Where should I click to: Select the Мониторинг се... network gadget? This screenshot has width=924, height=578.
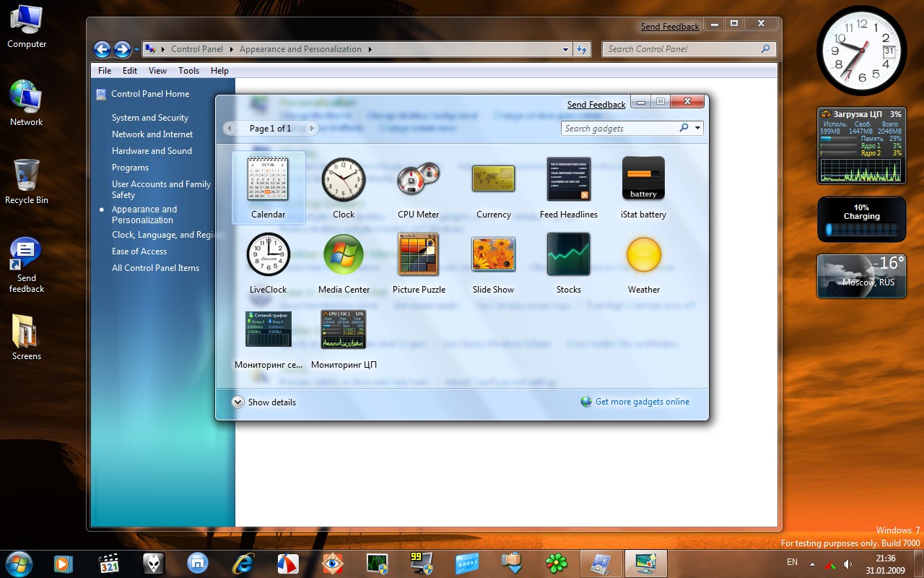pyautogui.click(x=269, y=338)
